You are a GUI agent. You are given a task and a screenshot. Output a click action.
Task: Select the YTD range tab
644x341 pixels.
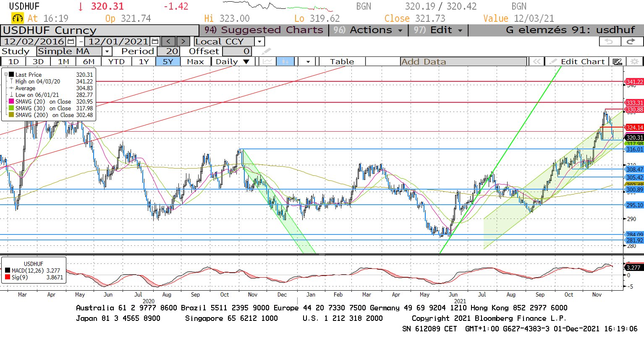pos(116,62)
